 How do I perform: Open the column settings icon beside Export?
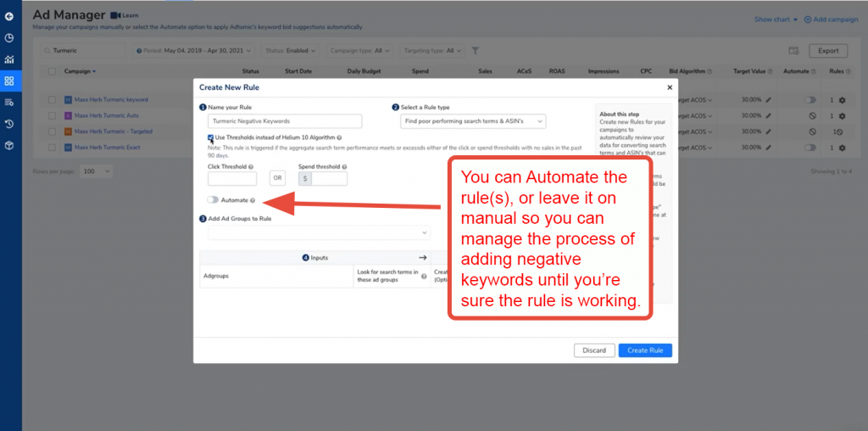(793, 51)
